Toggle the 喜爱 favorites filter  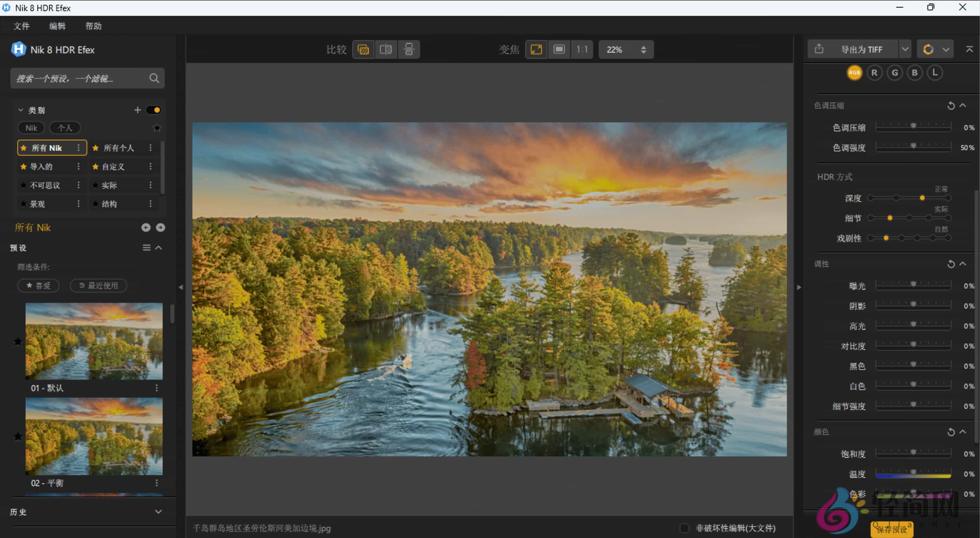point(38,286)
